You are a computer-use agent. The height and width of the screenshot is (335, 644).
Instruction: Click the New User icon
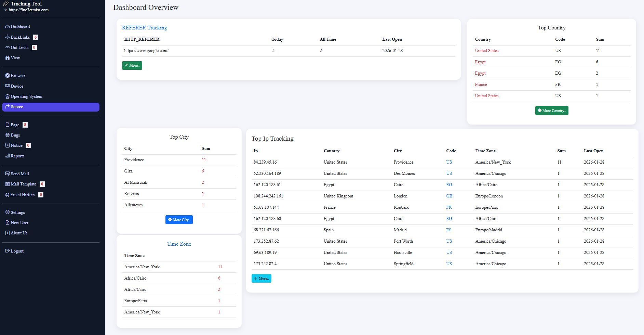click(x=8, y=223)
